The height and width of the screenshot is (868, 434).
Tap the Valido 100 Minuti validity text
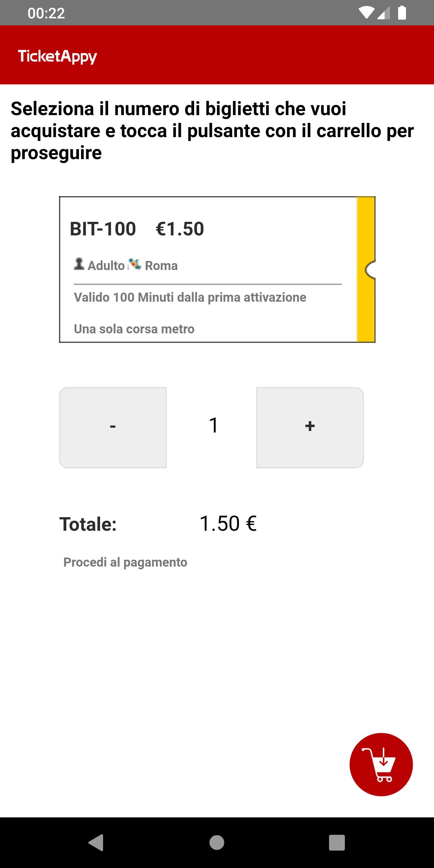click(x=190, y=297)
